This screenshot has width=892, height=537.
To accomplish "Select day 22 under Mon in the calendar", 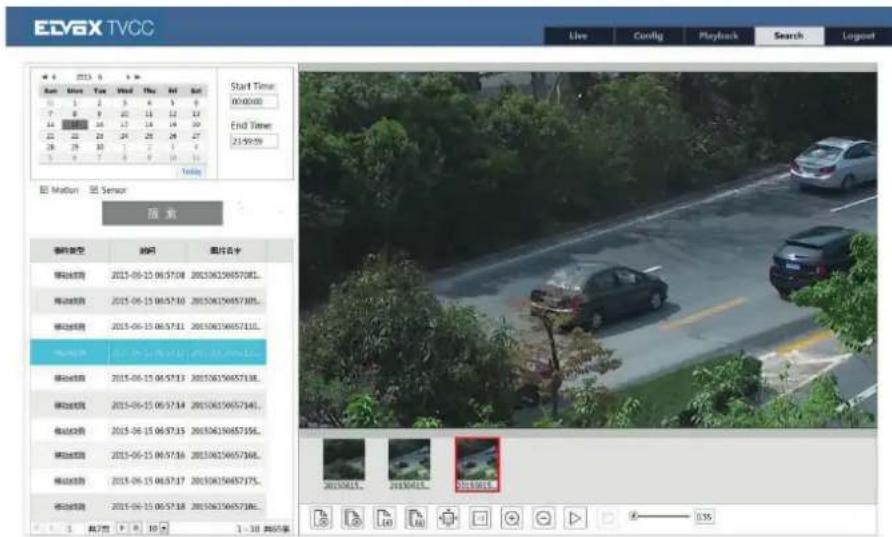I will [x=75, y=136].
